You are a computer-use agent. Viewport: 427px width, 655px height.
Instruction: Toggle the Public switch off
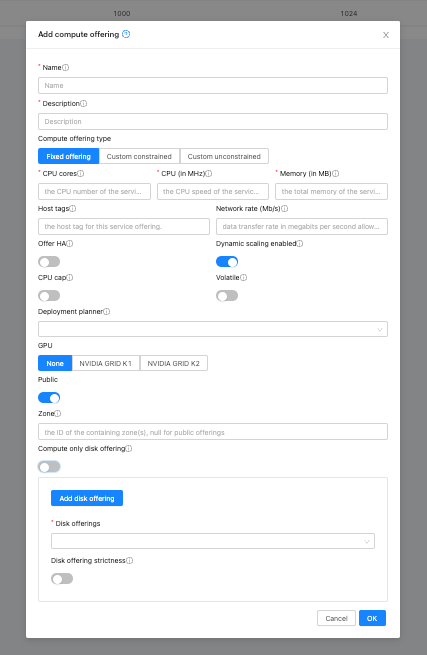49,398
